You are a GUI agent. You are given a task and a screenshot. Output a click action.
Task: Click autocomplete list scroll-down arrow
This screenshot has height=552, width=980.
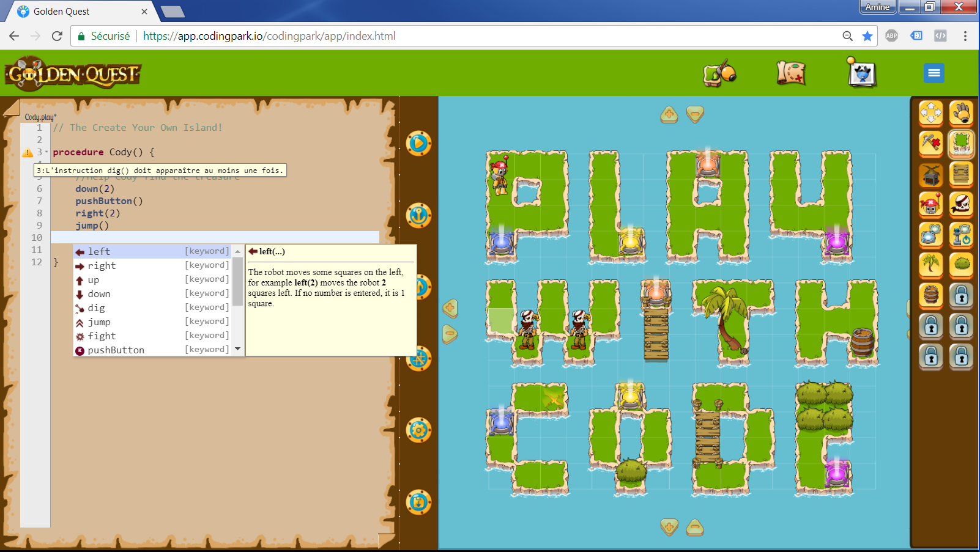(237, 350)
